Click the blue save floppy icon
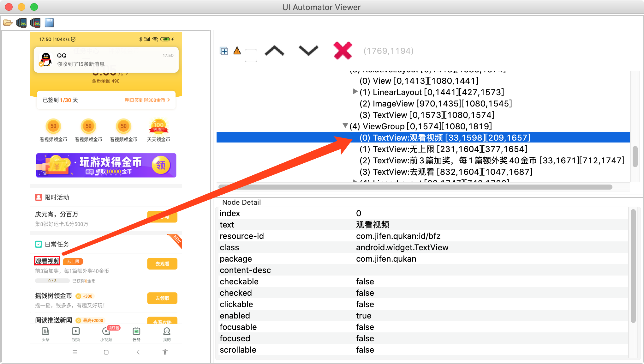The image size is (644, 364). click(49, 23)
